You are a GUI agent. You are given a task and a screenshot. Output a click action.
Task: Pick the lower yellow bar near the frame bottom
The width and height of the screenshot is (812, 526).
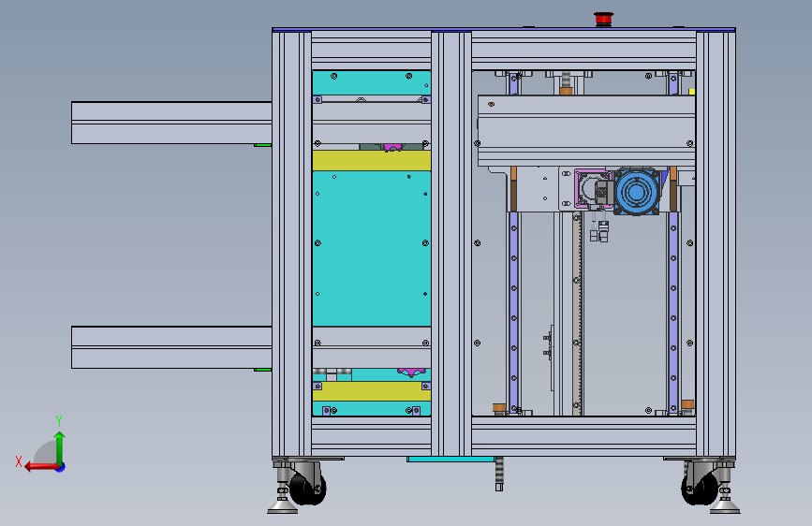pyautogui.click(x=371, y=391)
